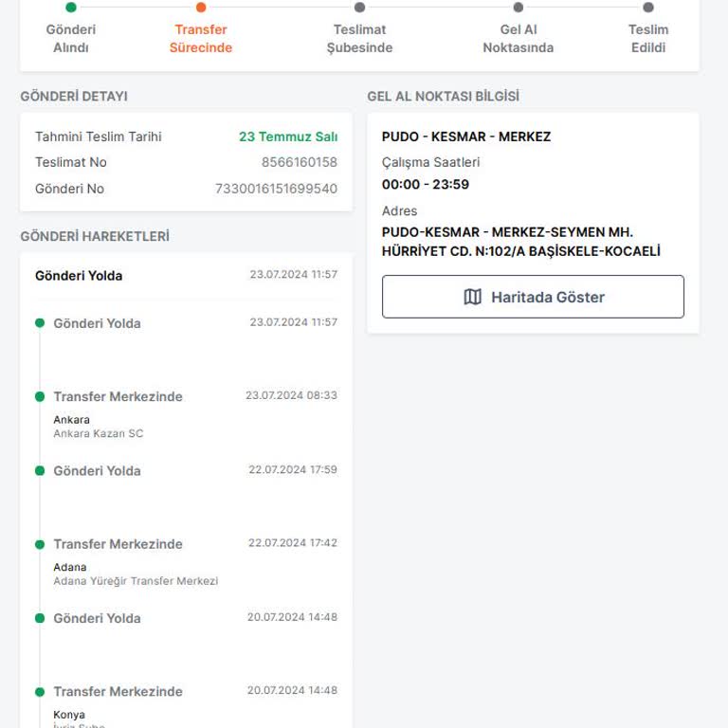This screenshot has width=728, height=728.
Task: Click the Haritada Göster button
Action: (x=533, y=297)
